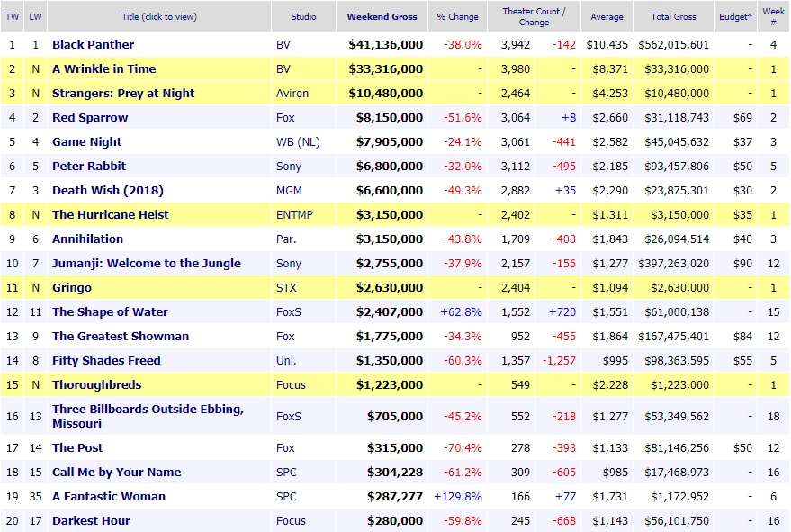Select the $41,136,000 weekend gross value

[386, 44]
